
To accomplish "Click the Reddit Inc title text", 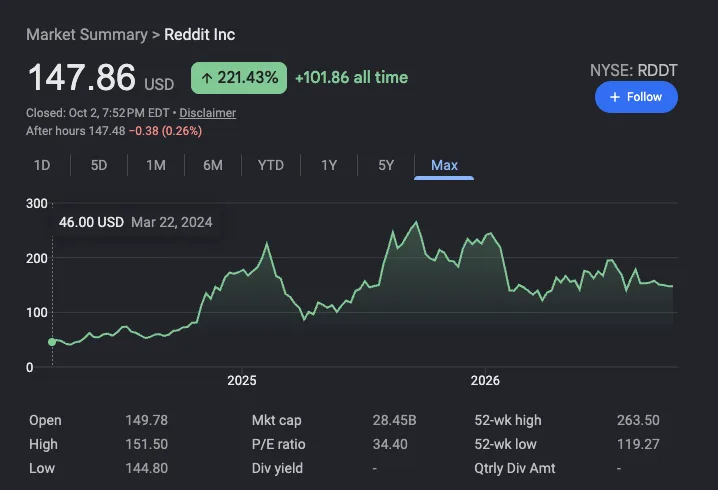I will (200, 34).
